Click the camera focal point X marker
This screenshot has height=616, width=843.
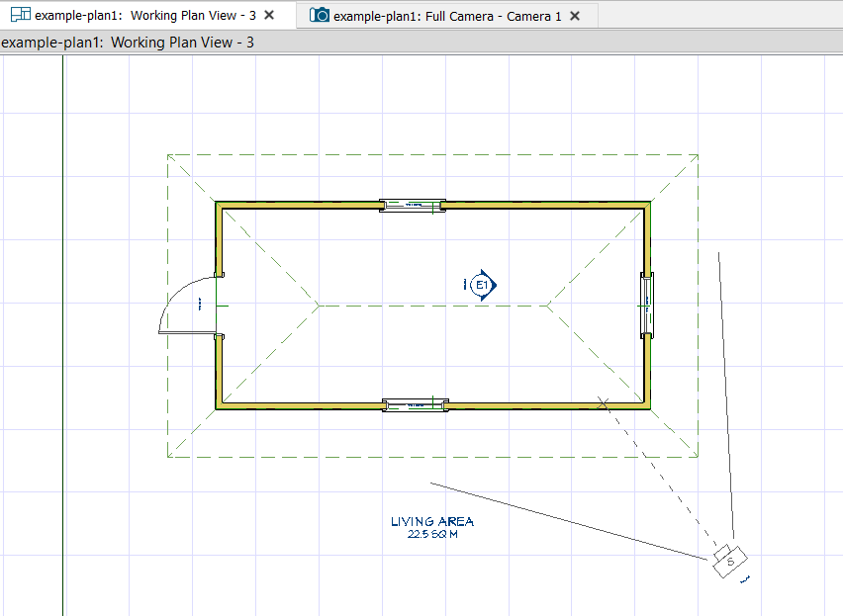coord(604,402)
